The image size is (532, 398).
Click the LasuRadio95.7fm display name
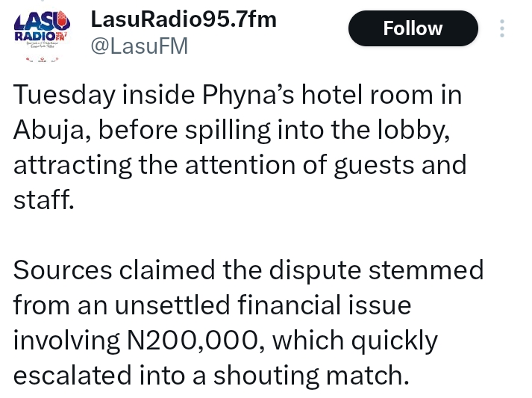[184, 19]
